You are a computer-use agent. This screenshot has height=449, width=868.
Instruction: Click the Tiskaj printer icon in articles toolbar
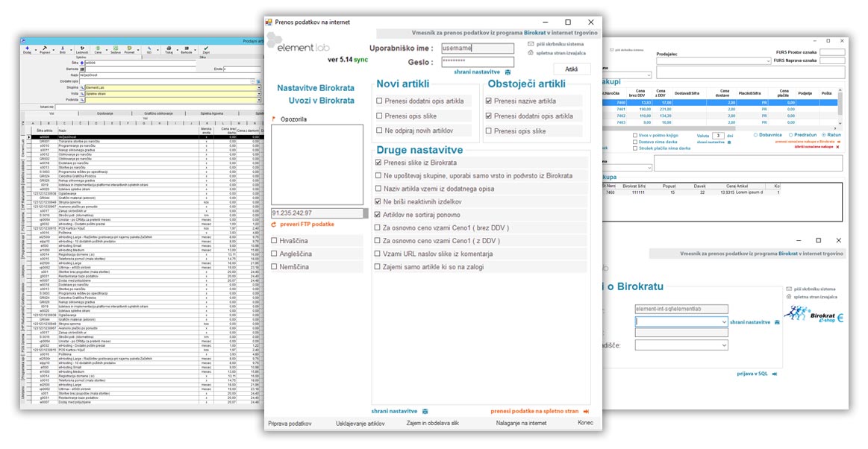coord(169,48)
